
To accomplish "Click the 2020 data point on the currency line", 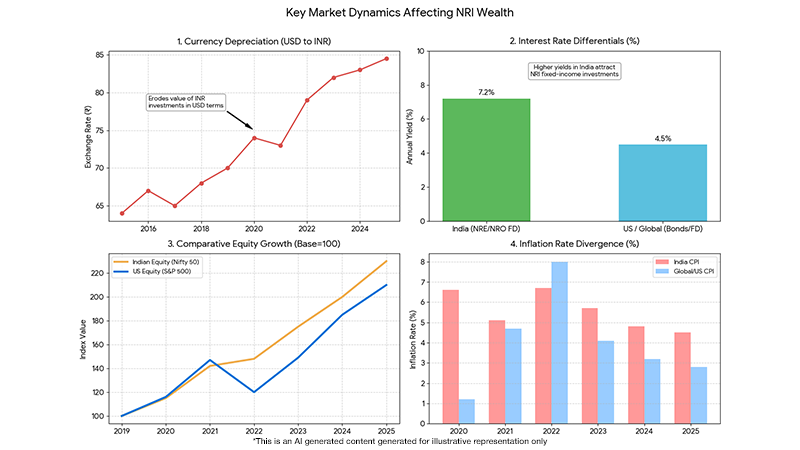I will pos(254,137).
